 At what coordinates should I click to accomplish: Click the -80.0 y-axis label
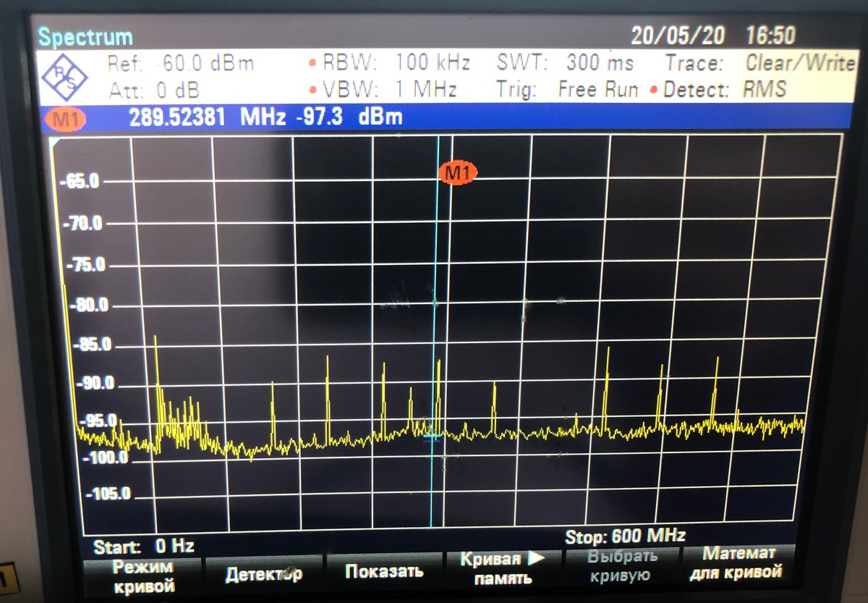(88, 305)
